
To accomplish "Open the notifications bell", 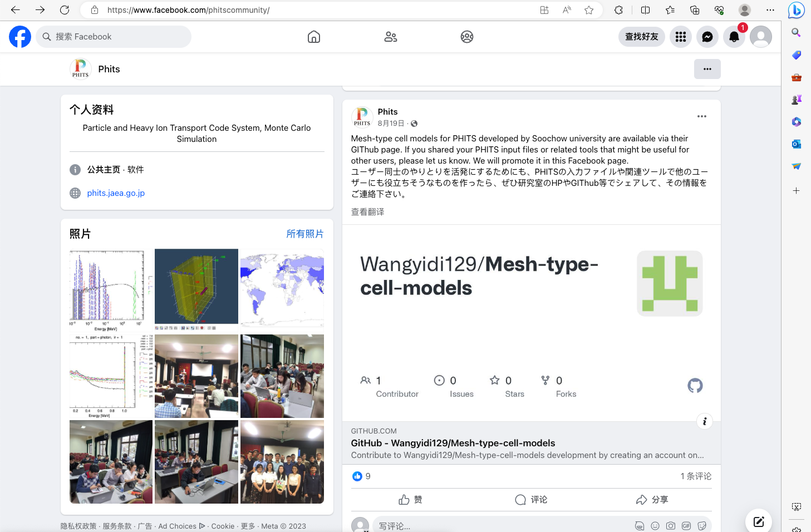I will [x=734, y=37].
